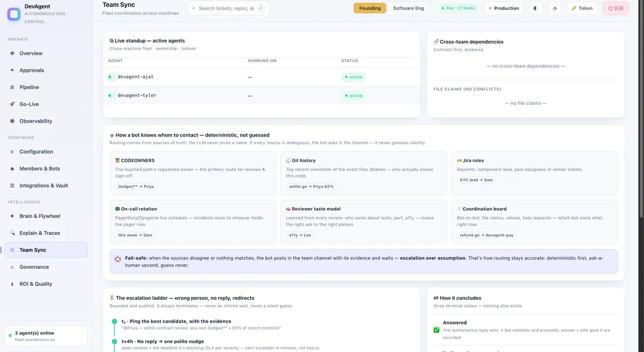Viewport: 644px width, 352px height.
Task: Click the How it concludes flag icon
Action: click(x=436, y=298)
